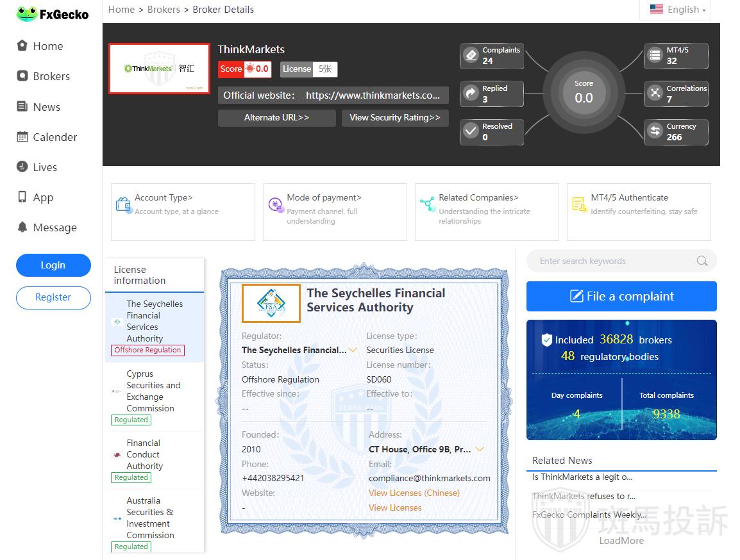Click the Complaints stat icon
This screenshot has height=560, width=740.
(x=471, y=56)
